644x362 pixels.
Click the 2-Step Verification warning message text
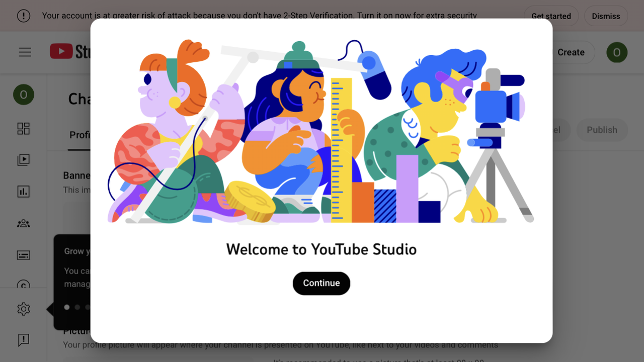point(260,16)
